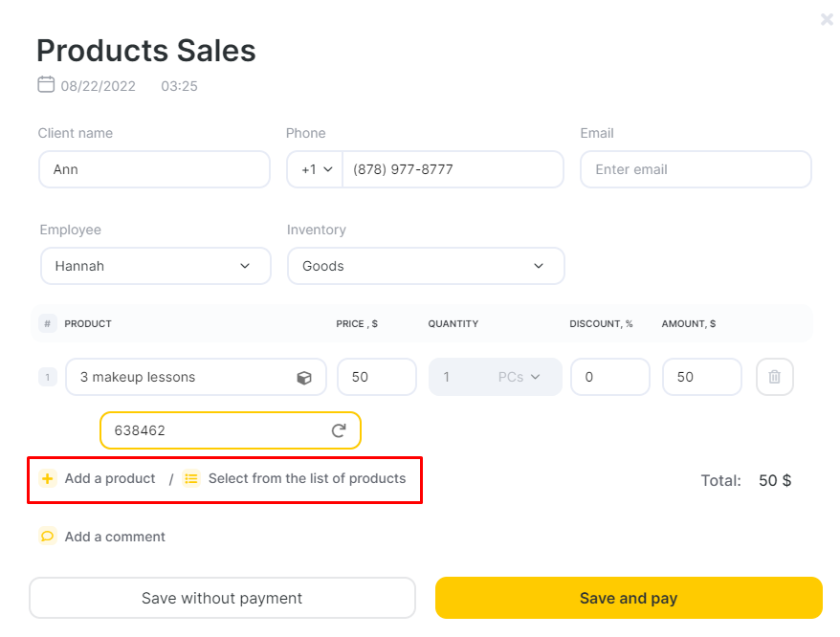
Task: Click the box icon in product field
Action: 304,378
